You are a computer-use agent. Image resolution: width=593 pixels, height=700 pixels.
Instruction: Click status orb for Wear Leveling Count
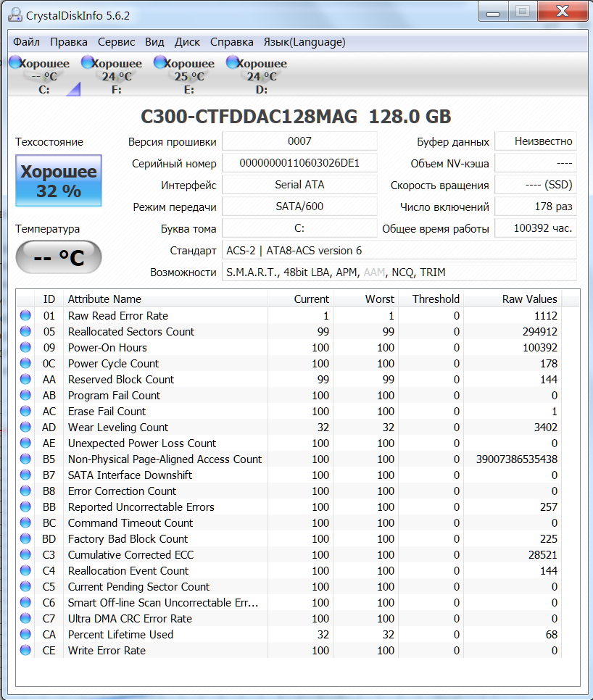click(26, 428)
